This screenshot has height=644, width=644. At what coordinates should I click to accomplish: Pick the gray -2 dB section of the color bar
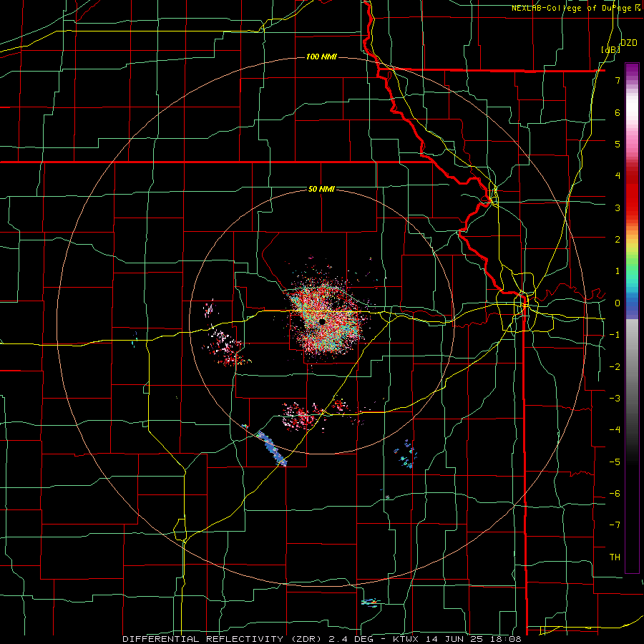(x=632, y=366)
